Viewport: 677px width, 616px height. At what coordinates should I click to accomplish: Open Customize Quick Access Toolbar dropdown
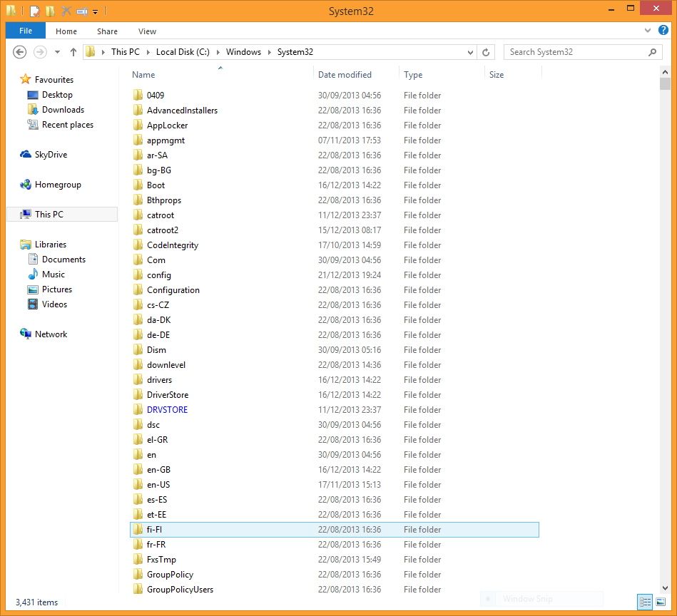(x=96, y=12)
